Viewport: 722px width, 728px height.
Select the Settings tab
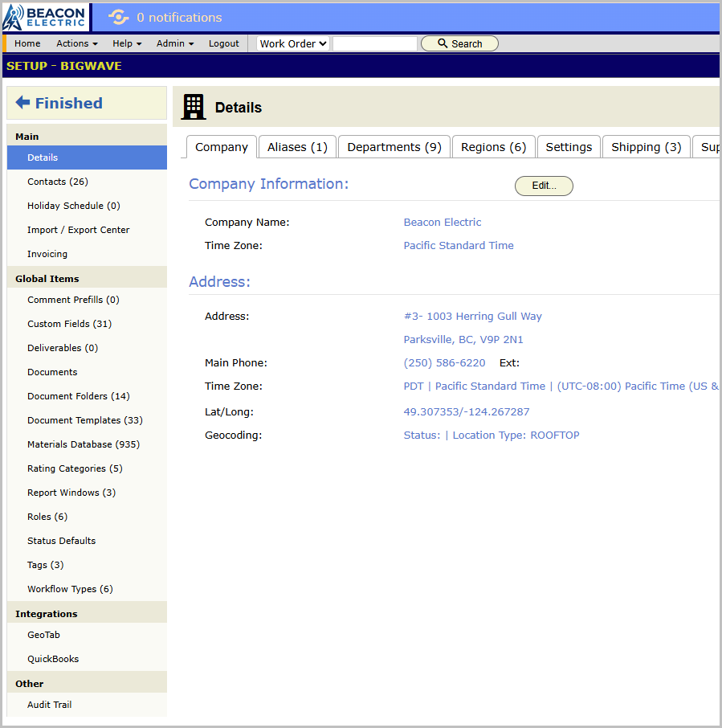click(x=569, y=147)
